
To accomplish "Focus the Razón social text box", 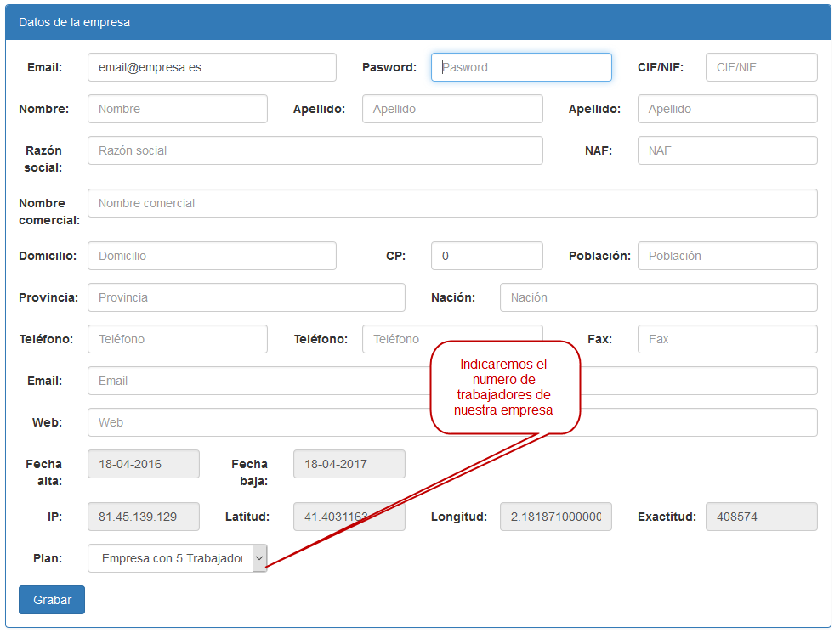I will click(x=315, y=150).
